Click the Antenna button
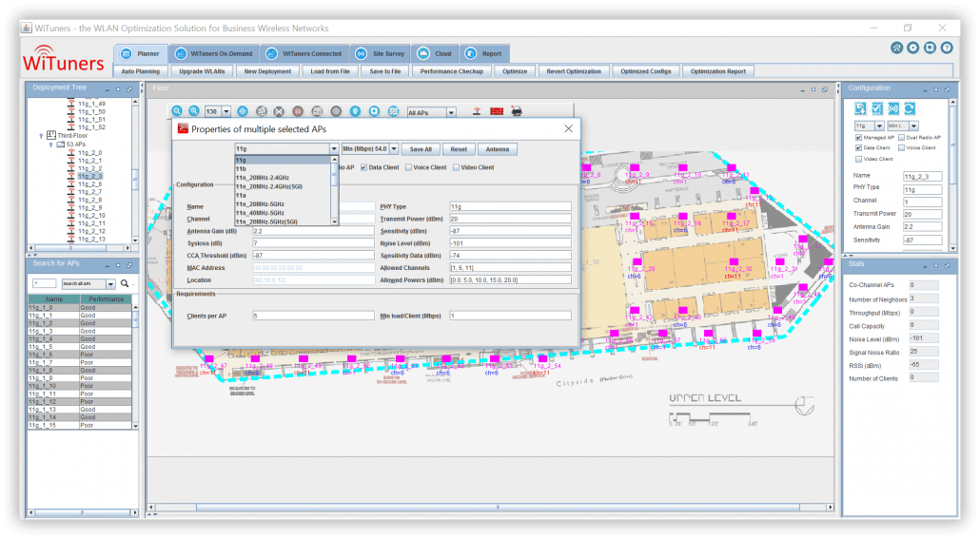 498,149
